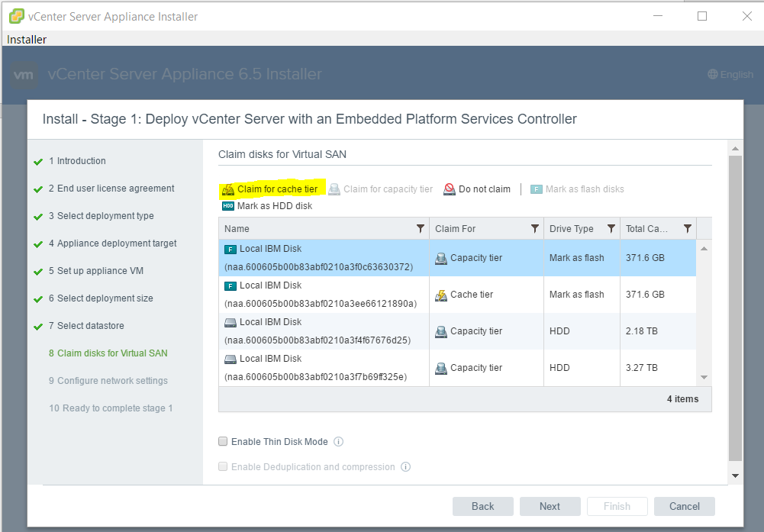
Task: Toggle Enable Deduplication and compression checkbox
Action: tap(223, 466)
